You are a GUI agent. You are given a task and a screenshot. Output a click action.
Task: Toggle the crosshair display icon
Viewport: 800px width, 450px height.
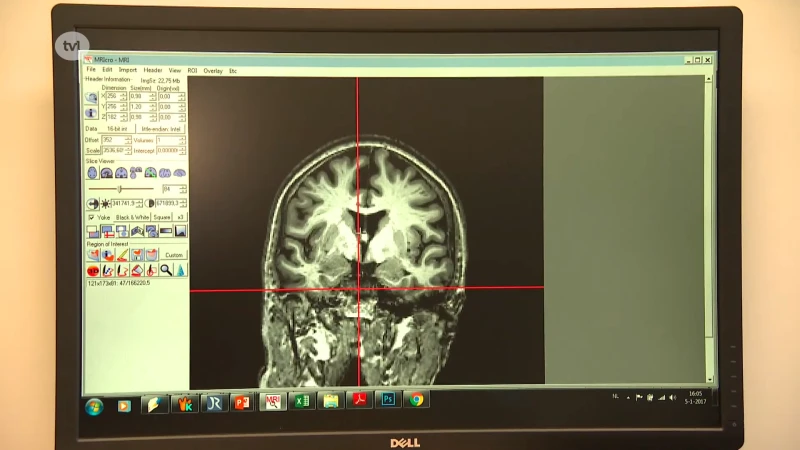[x=108, y=232]
